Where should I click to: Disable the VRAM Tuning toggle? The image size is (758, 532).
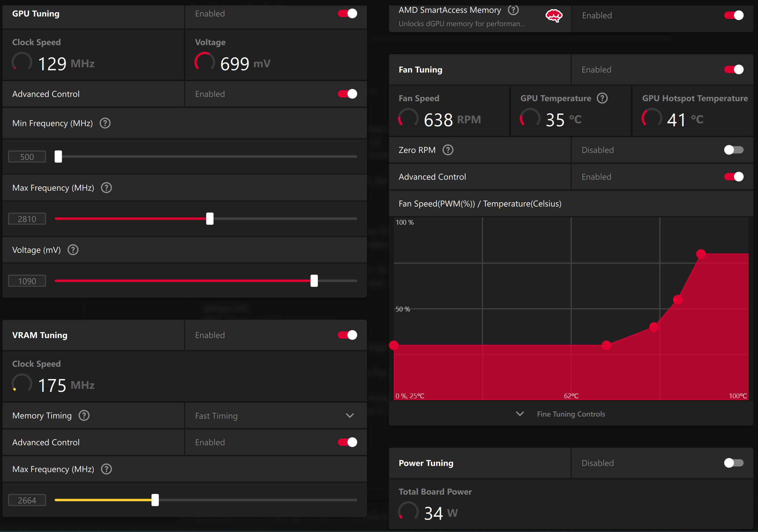tap(347, 335)
